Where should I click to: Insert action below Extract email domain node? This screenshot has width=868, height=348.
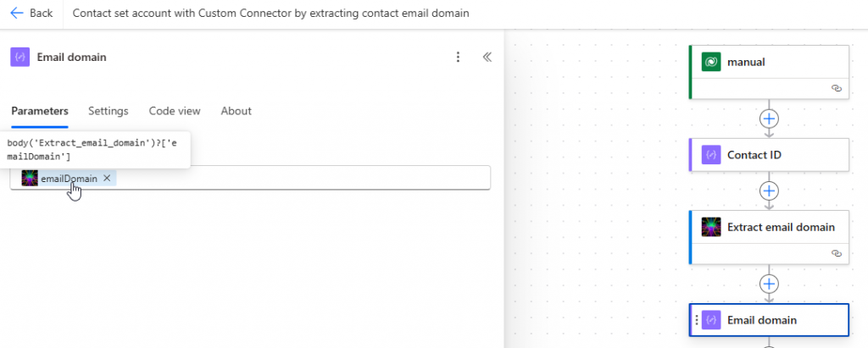(769, 283)
